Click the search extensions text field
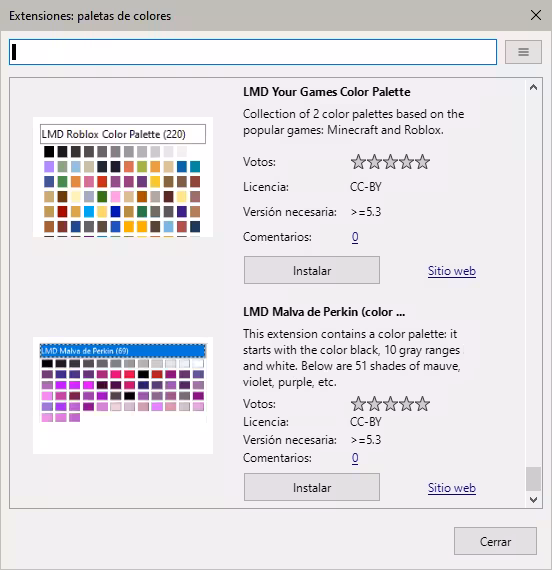Screen dimensions: 552x570 pos(253,52)
